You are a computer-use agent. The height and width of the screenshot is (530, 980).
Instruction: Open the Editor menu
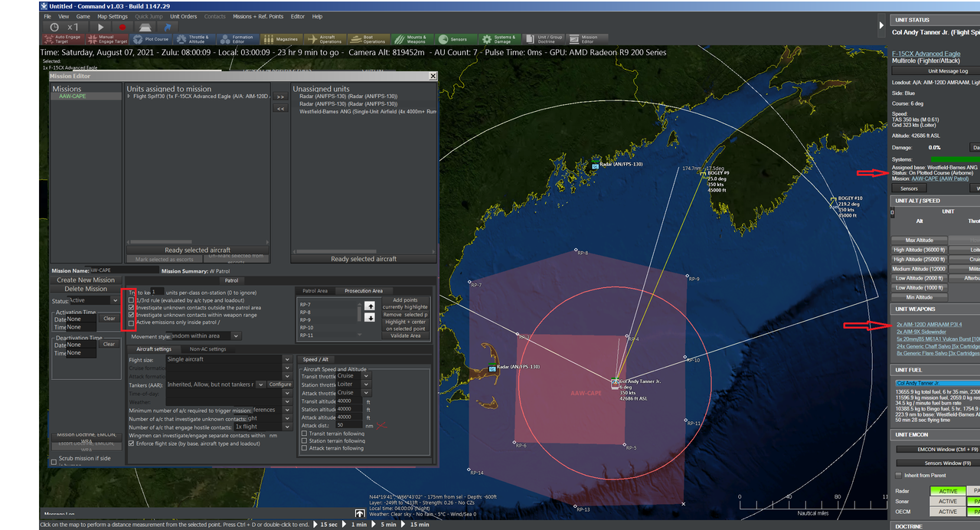297,16
